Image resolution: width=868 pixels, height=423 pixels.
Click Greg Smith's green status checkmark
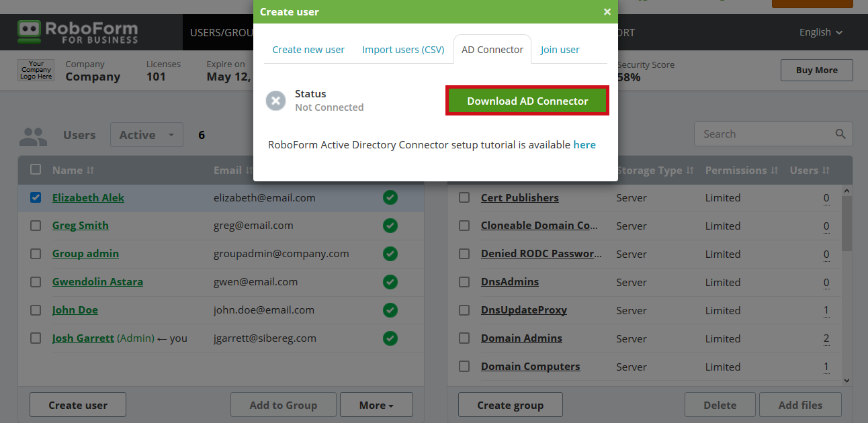click(x=390, y=226)
